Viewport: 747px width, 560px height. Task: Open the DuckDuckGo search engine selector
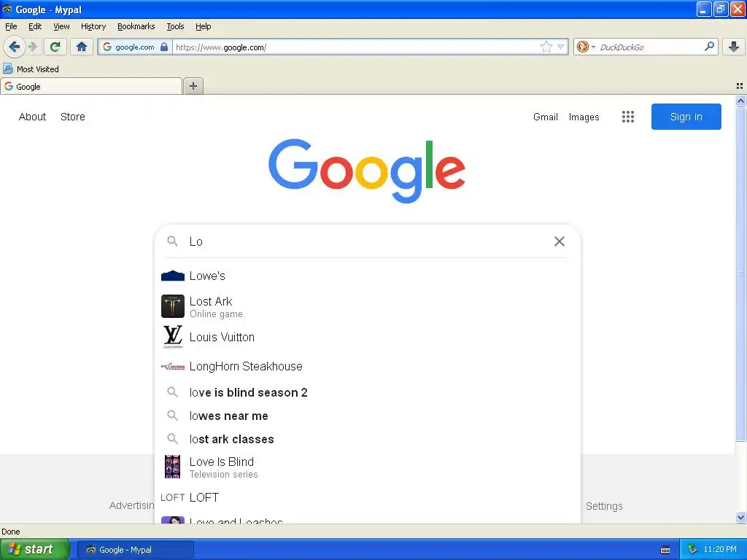click(586, 47)
